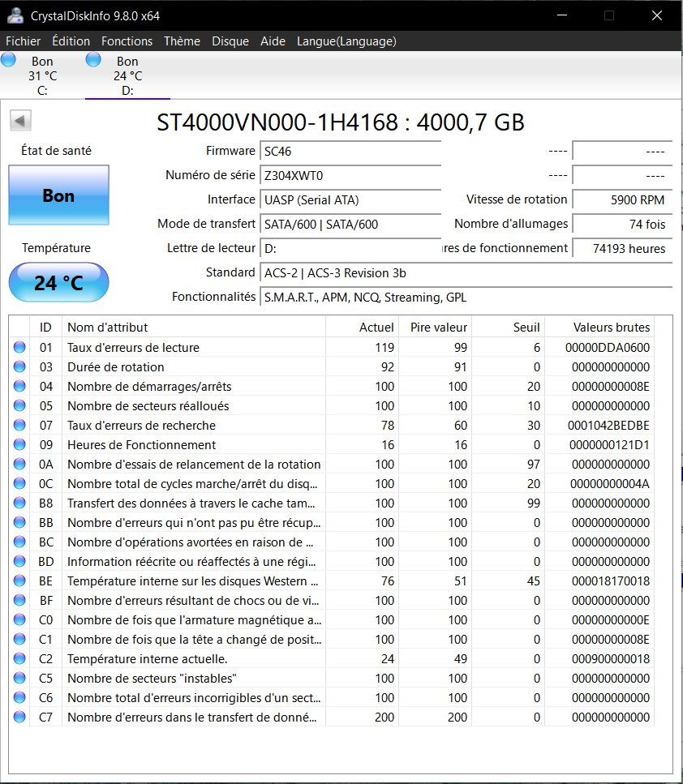The image size is (683, 784).
Task: Click the Seuil column header
Action: (x=509, y=327)
